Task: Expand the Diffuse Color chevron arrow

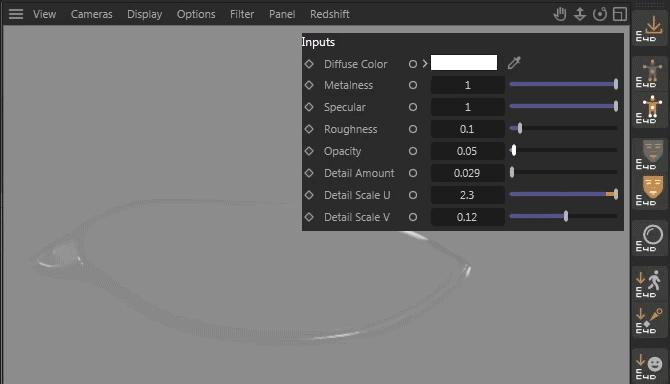Action: tap(425, 64)
